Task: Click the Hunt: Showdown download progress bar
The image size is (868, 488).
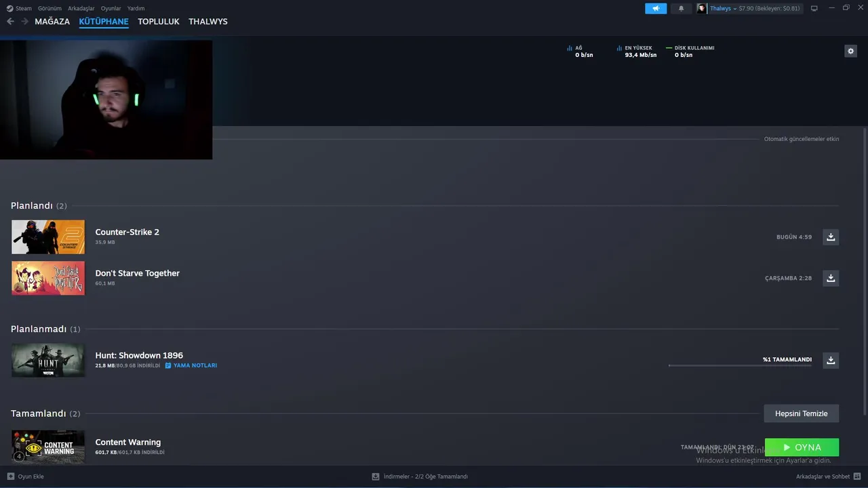Action: pyautogui.click(x=740, y=365)
